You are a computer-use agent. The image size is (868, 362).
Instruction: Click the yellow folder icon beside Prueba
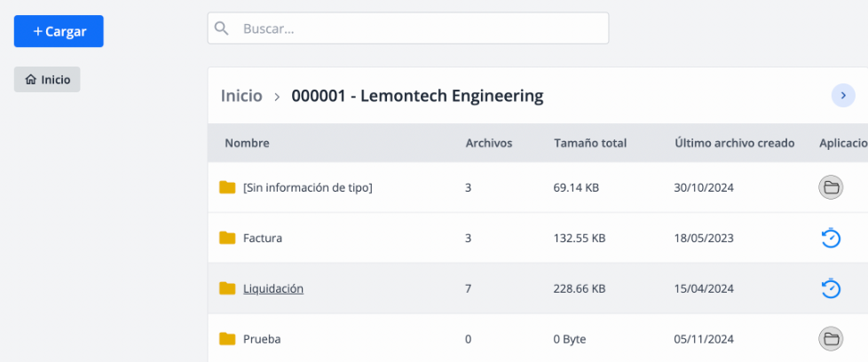point(227,339)
